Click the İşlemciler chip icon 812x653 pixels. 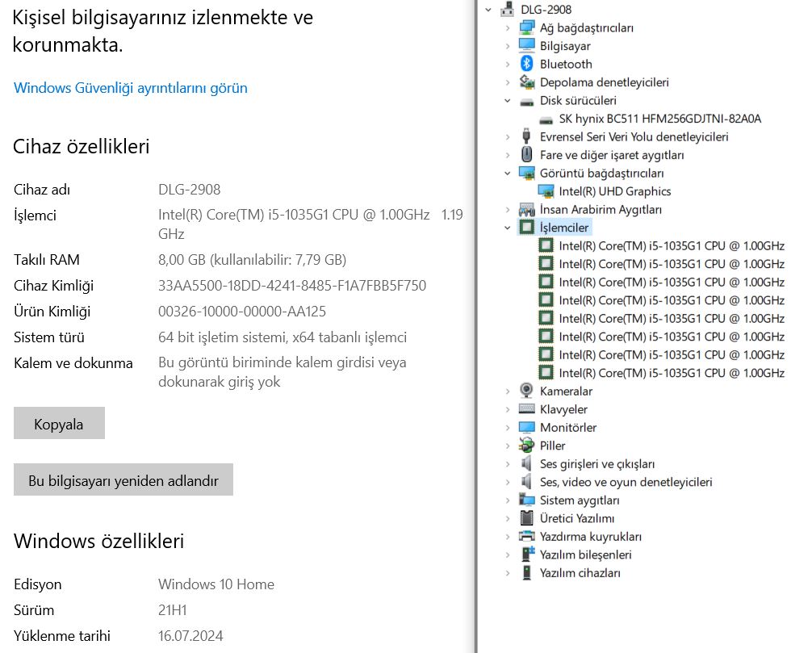point(526,228)
